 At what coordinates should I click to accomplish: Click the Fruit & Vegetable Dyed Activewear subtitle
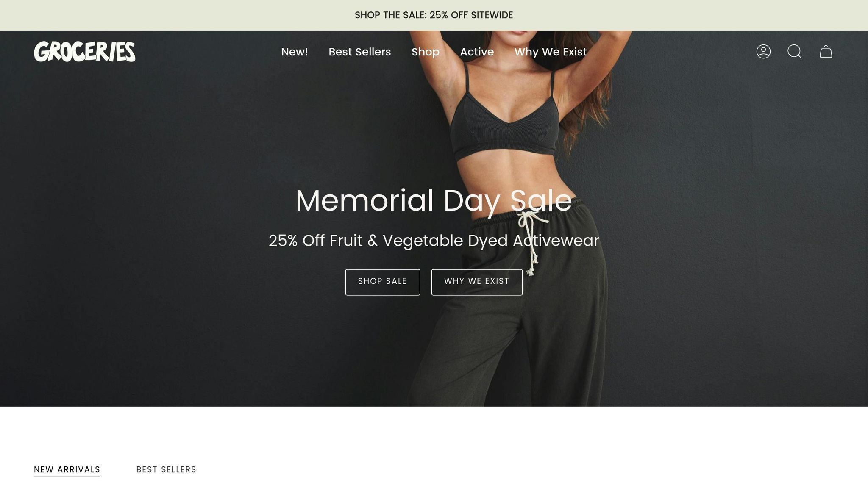click(434, 241)
